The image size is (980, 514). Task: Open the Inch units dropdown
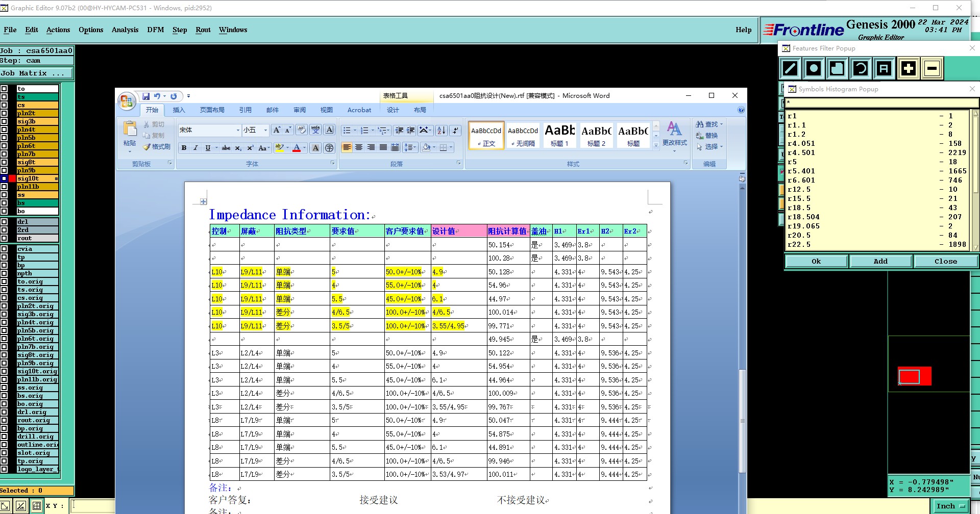pos(950,506)
